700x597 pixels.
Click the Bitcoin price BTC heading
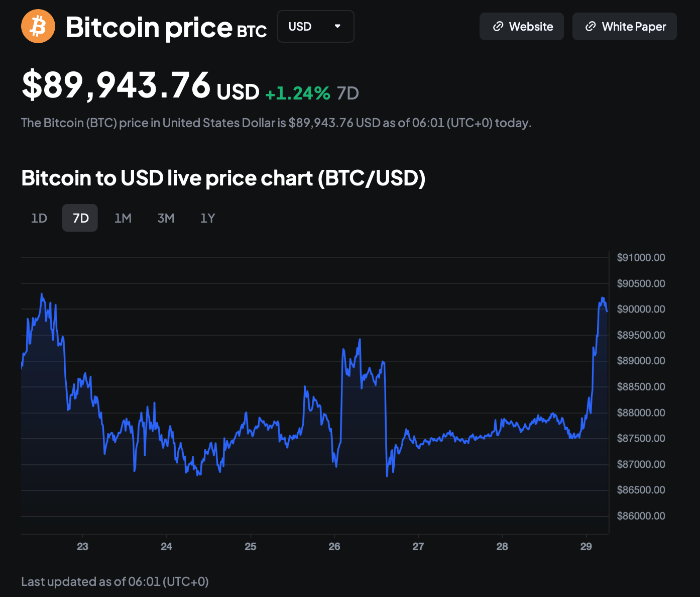pyautogui.click(x=166, y=27)
